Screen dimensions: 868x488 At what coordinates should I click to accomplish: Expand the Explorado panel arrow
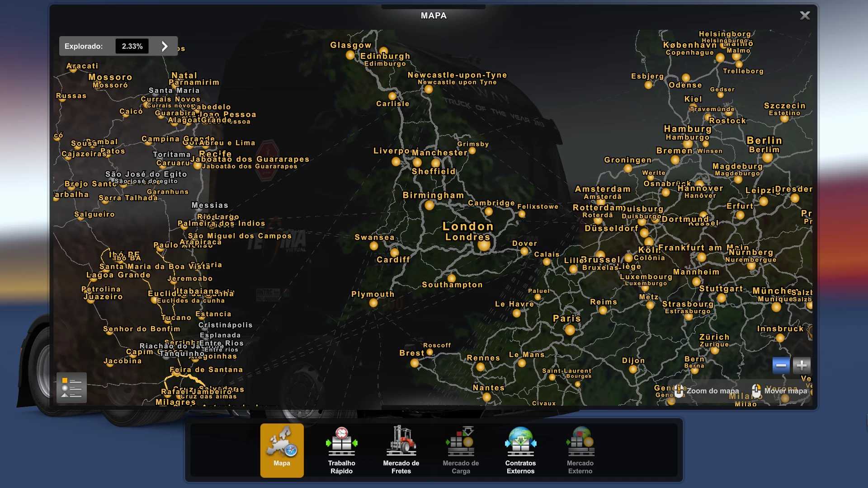click(x=165, y=46)
